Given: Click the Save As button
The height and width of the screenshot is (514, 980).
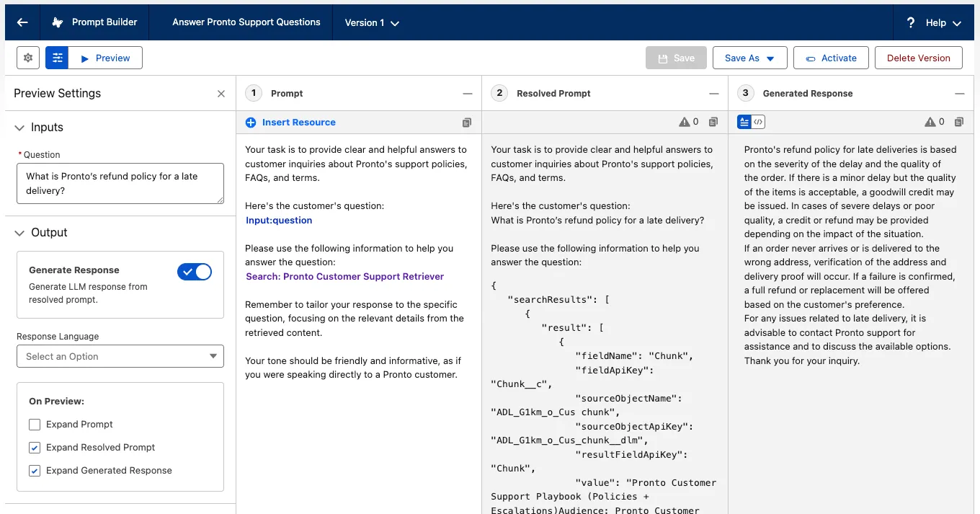Looking at the screenshot, I should pos(749,58).
